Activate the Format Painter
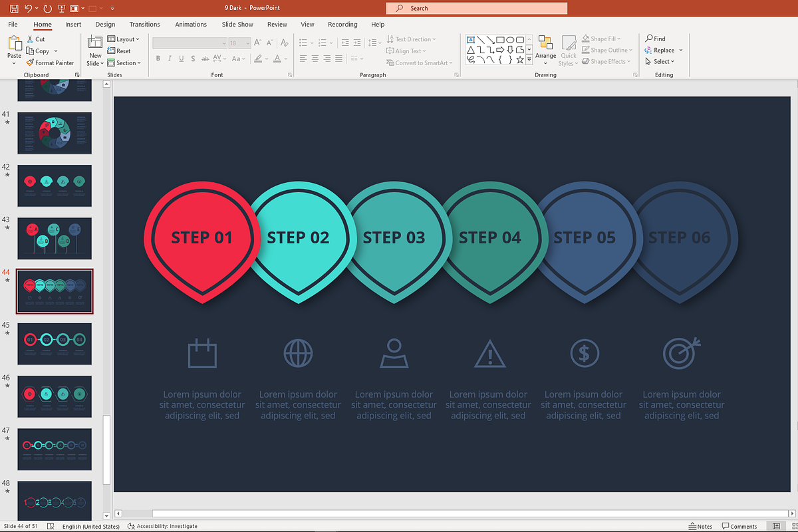Screen dimensions: 798x532 coord(50,63)
